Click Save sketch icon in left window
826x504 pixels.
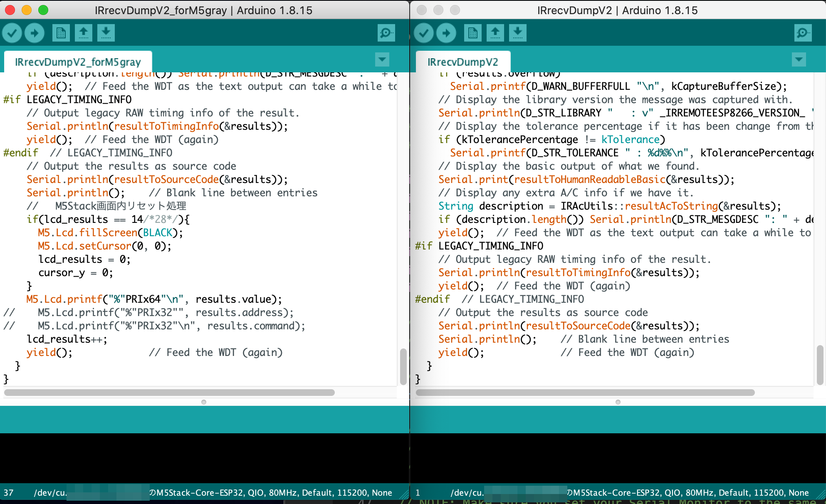click(x=106, y=33)
